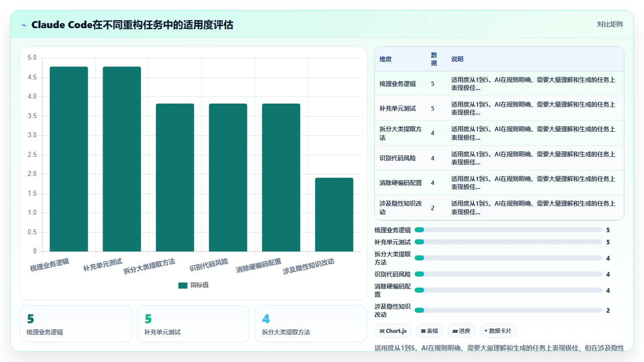The width and height of the screenshot is (644, 362).
Task: Click the 消除硬编码配置 bar in the chart
Action: pos(281,177)
